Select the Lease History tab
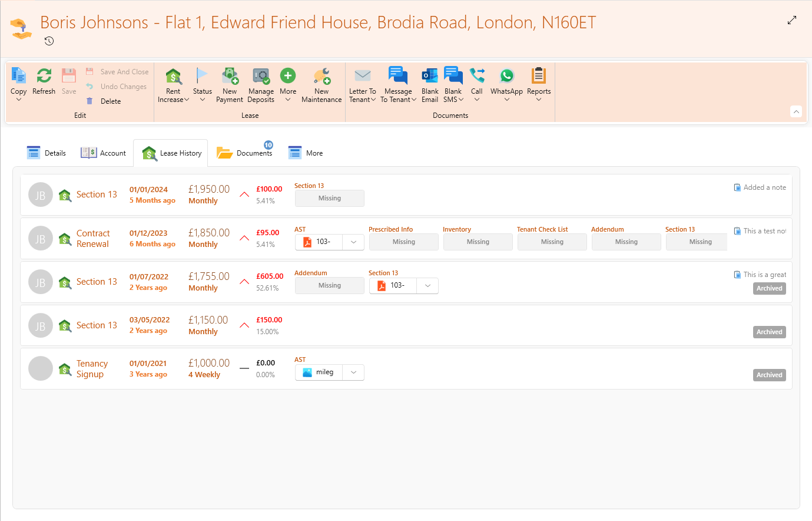The width and height of the screenshot is (812, 521). tap(171, 153)
